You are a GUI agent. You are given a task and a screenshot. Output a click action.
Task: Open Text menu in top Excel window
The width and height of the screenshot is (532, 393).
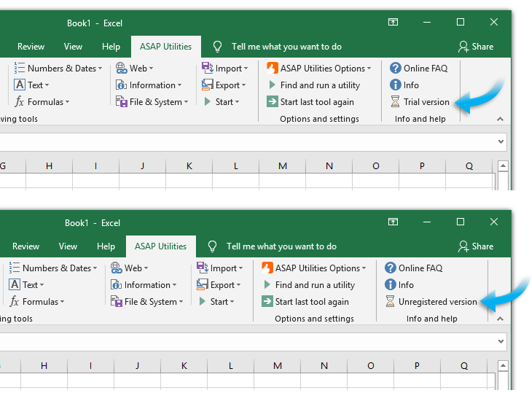(x=31, y=85)
